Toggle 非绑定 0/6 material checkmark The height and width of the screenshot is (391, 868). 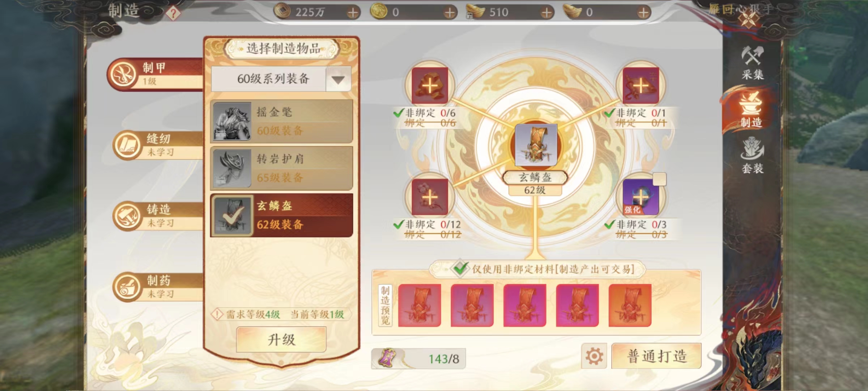tap(398, 113)
